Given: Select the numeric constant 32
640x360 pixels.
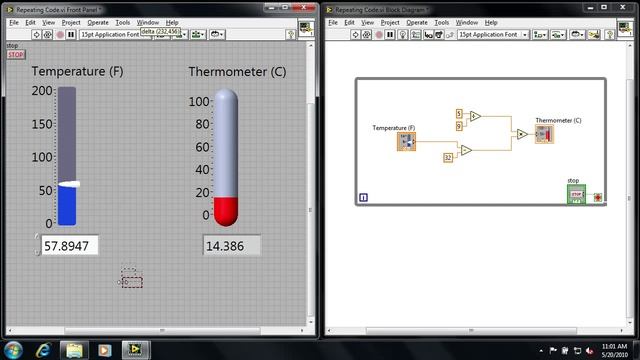Looking at the screenshot, I should 448,157.
